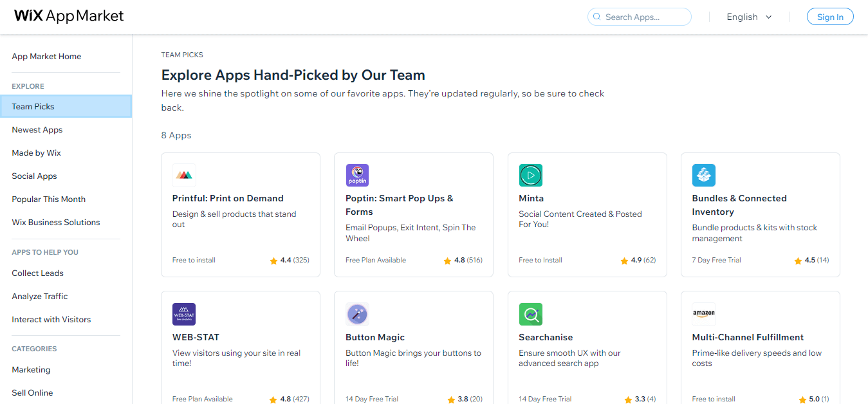The width and height of the screenshot is (868, 404).
Task: Open App Market Home link
Action: point(46,57)
